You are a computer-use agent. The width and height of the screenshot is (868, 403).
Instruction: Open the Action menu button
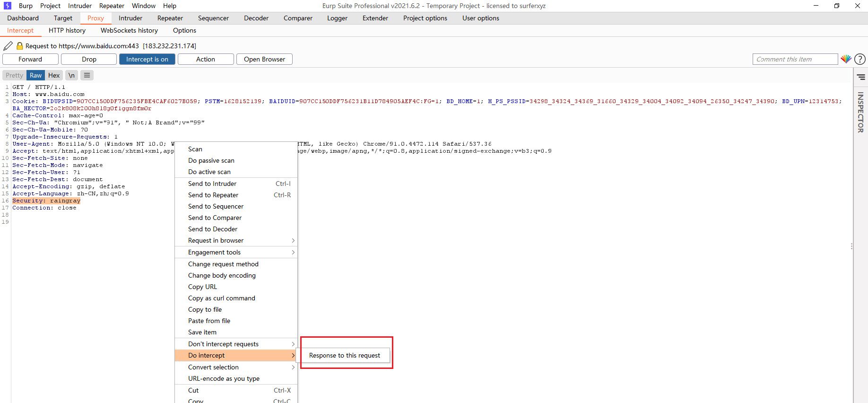pyautogui.click(x=206, y=59)
